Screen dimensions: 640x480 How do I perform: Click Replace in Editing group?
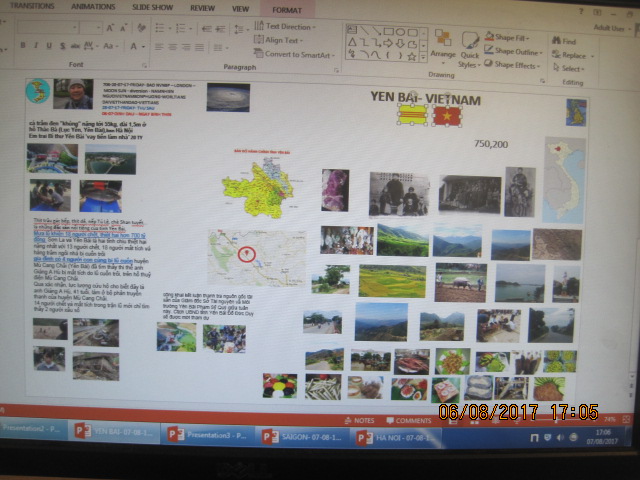[573, 55]
